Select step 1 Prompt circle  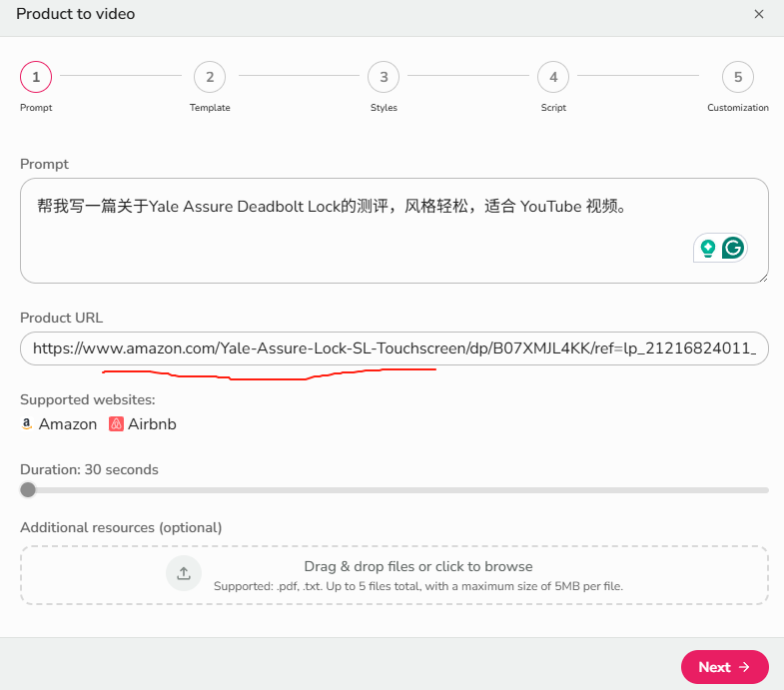coord(36,77)
